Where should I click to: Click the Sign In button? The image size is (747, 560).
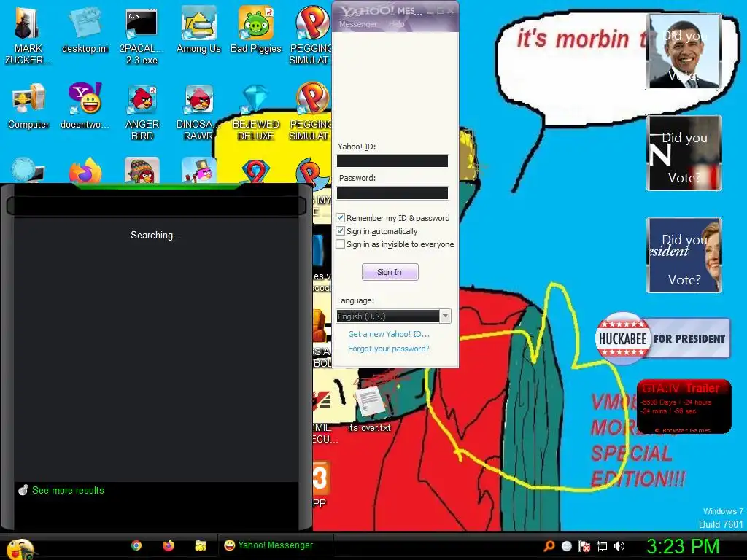click(390, 272)
